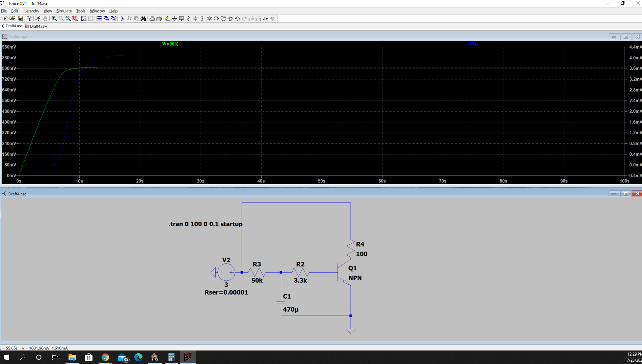Open the File menu

pyautogui.click(x=4, y=11)
